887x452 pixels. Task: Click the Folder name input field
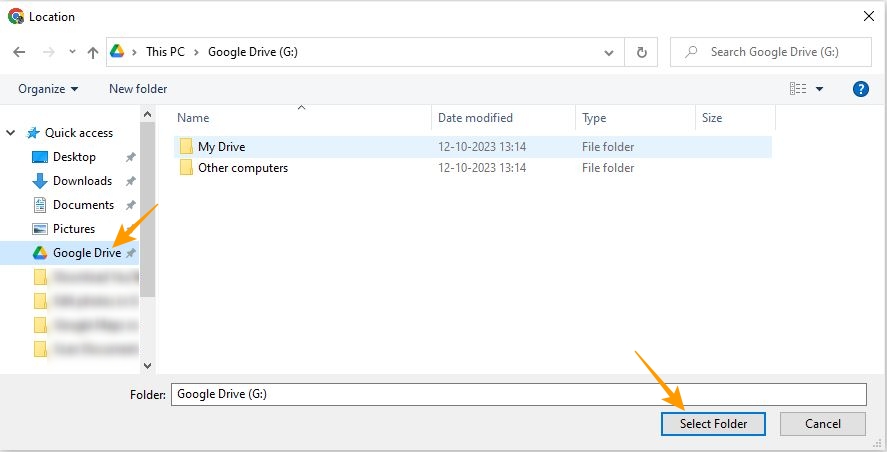(x=519, y=394)
